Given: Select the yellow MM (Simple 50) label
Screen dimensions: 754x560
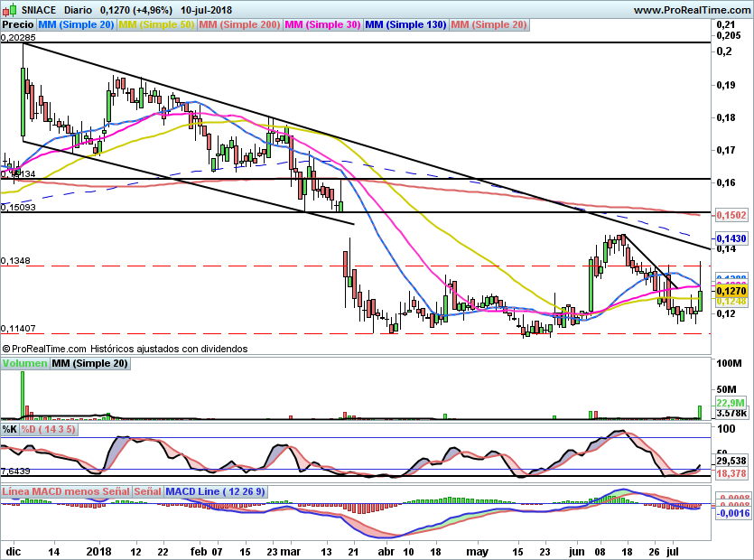Looking at the screenshot, I should pos(156,26).
